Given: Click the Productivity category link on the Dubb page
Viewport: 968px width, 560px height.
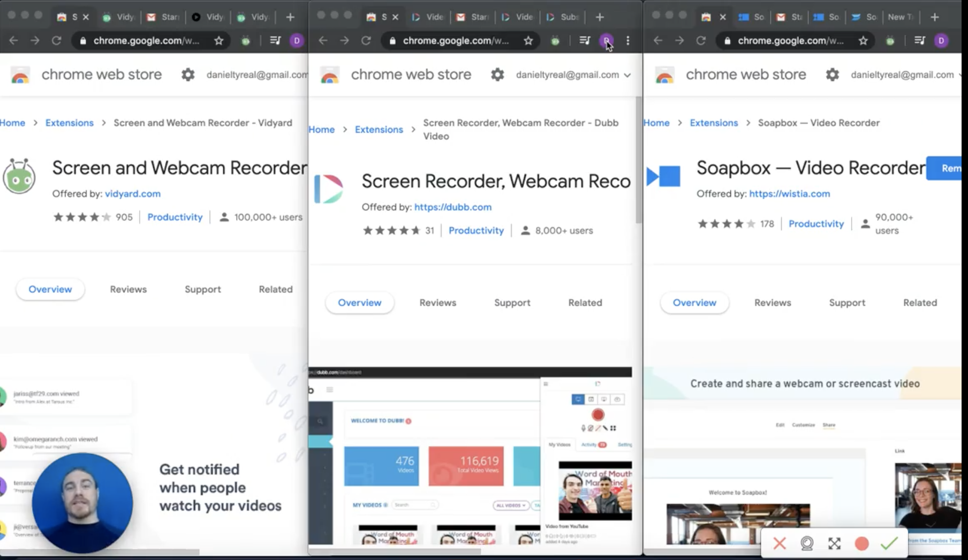Looking at the screenshot, I should 476,230.
